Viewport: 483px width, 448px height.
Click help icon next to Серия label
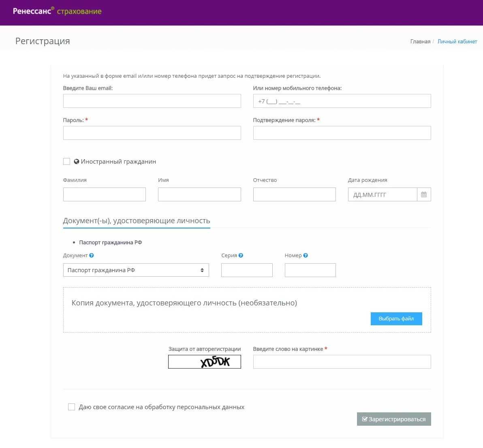241,256
